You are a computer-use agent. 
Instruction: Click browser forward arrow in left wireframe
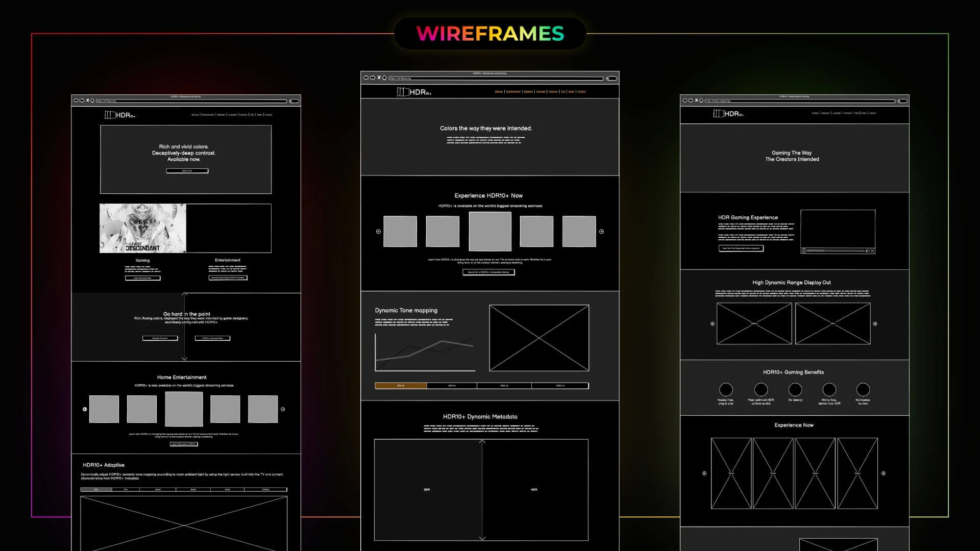[82, 101]
